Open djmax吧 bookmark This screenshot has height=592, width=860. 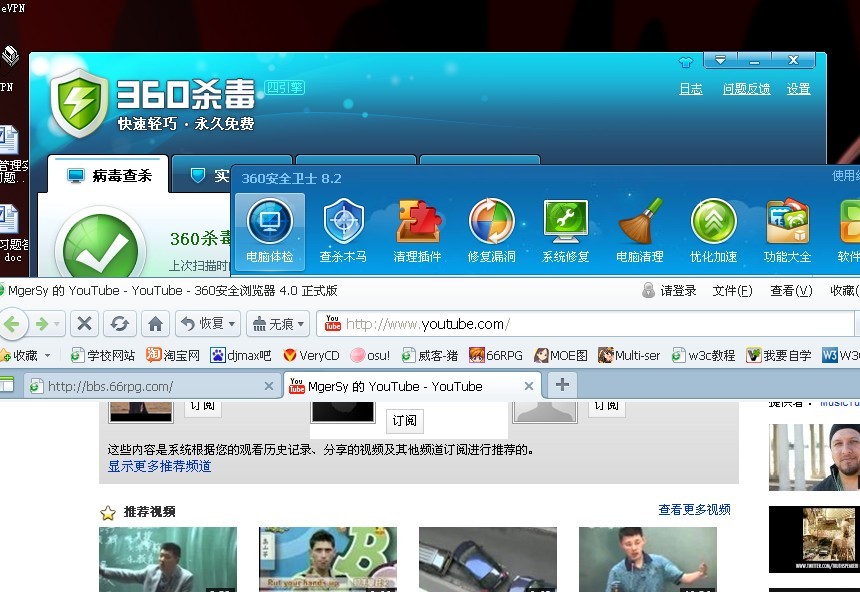point(241,356)
